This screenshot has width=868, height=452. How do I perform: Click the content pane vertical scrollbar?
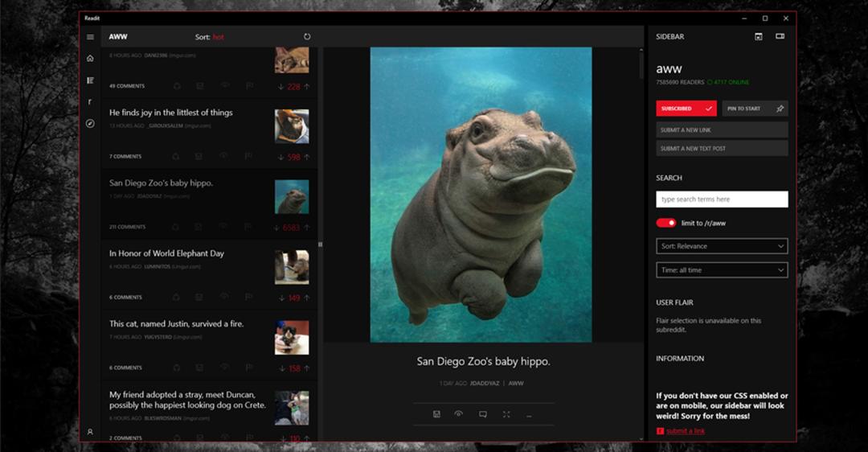[x=641, y=65]
